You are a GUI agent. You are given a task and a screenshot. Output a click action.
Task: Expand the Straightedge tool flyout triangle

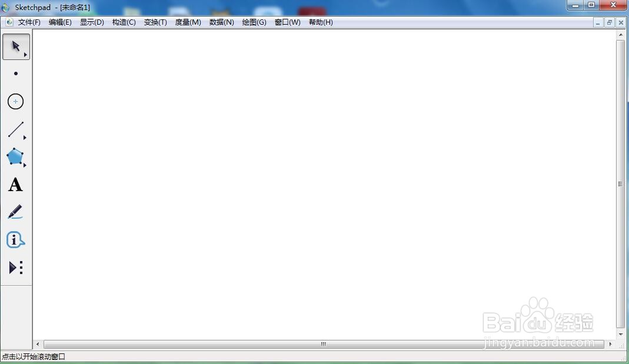pos(25,138)
